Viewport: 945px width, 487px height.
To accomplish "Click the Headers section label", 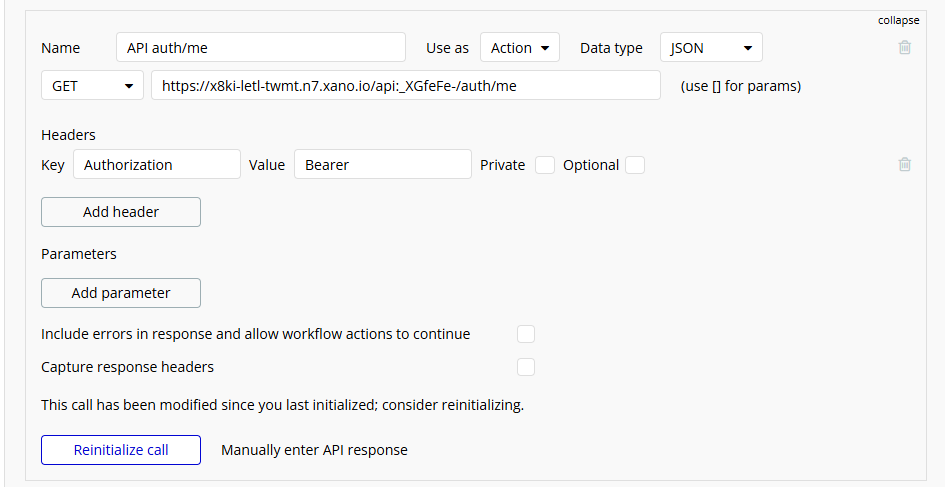I will click(x=68, y=135).
